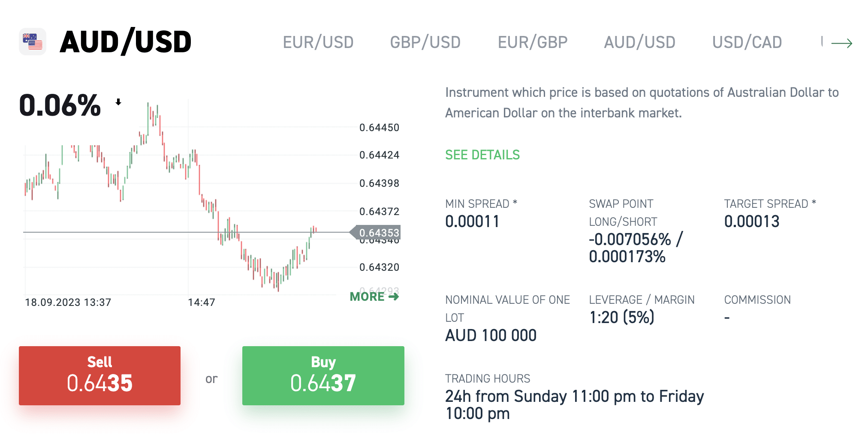Choose the AUD/USD tab in instrument list

[x=639, y=42]
